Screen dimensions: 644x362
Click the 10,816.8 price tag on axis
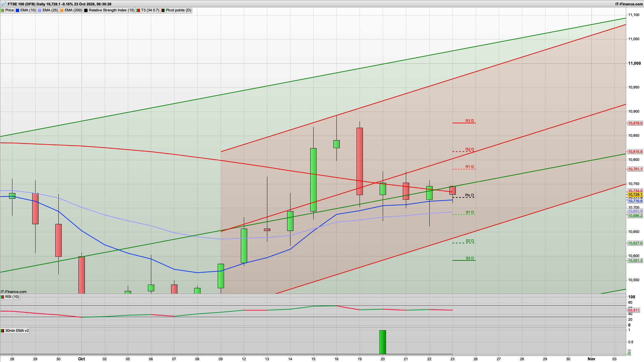tap(635, 152)
